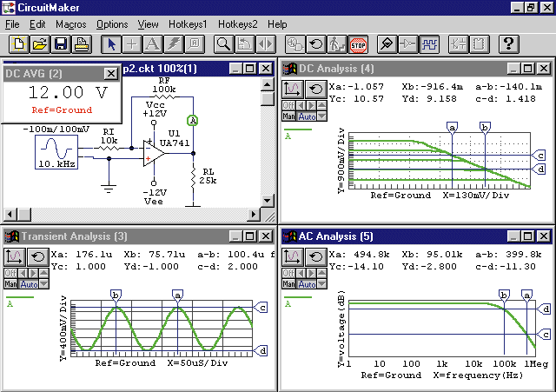Select the Arrow pointer tool
Screen dimensions: 556x392
click(111, 44)
